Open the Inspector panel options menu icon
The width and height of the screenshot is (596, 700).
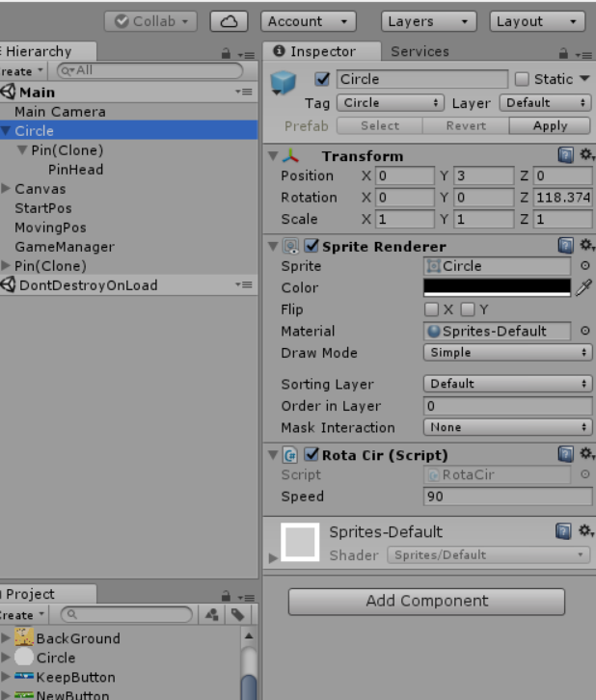pos(583,55)
